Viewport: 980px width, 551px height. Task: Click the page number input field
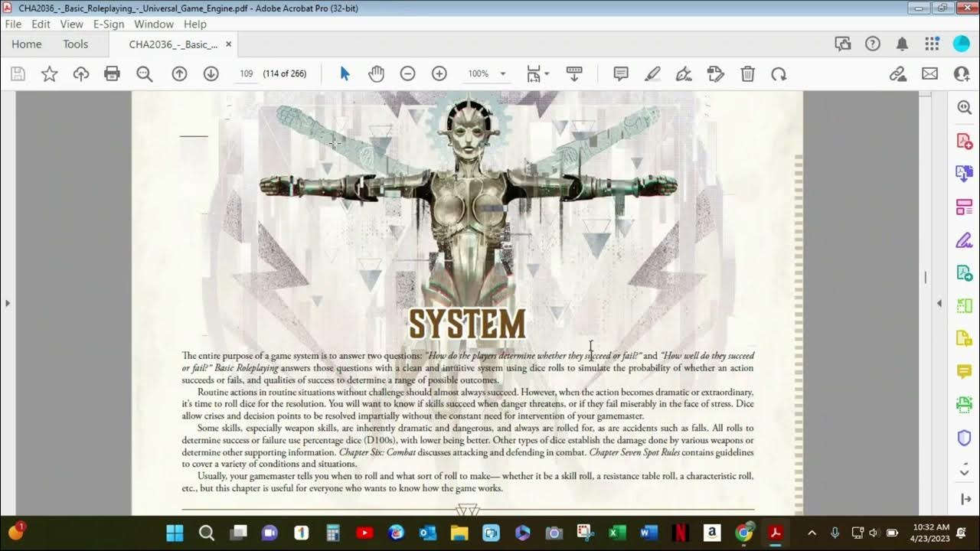tap(246, 73)
